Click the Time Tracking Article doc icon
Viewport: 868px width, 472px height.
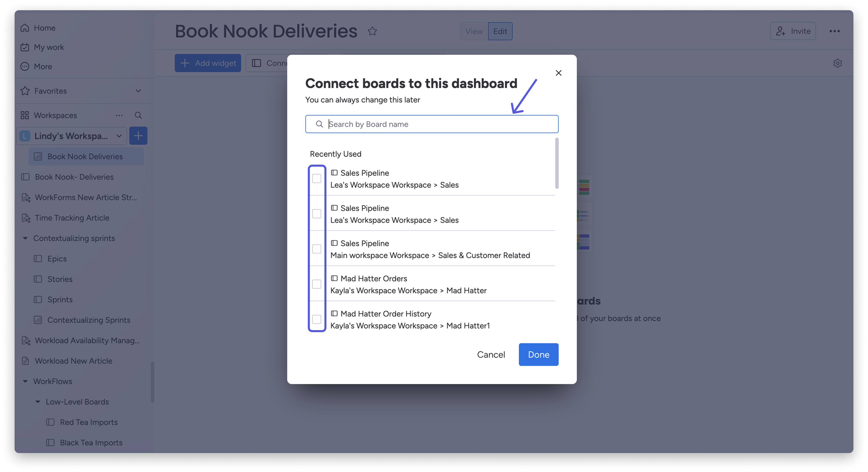click(x=26, y=218)
